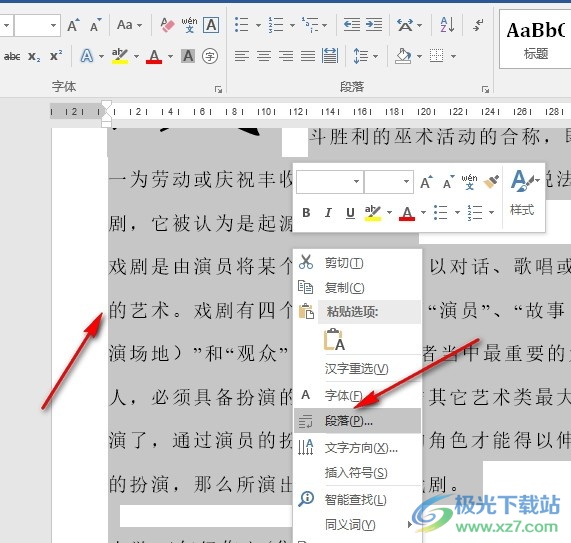This screenshot has height=543, width=571.
Task: Open 文字方向(X)... menu item
Action: click(357, 448)
